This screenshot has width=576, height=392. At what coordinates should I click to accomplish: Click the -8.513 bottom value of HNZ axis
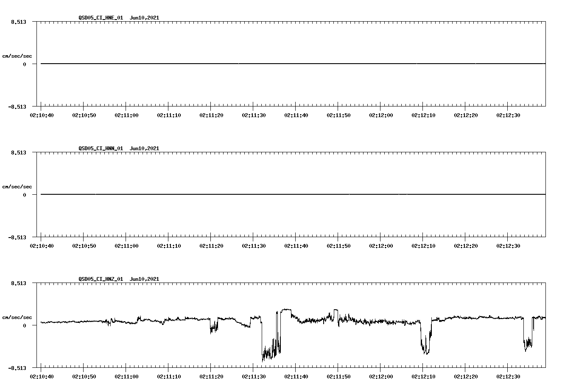17,368
